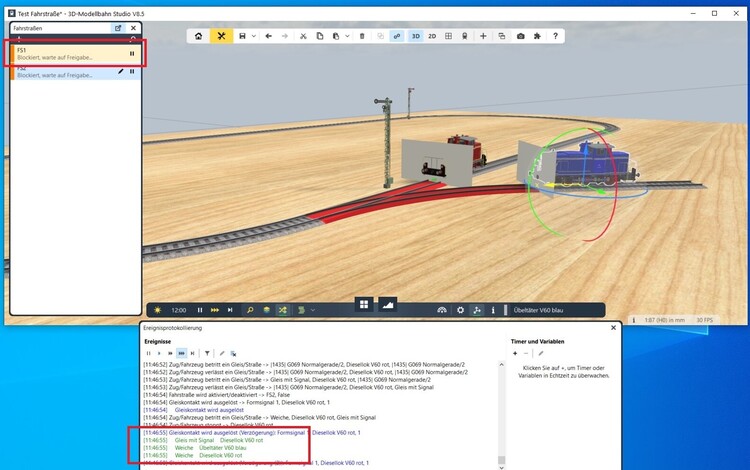This screenshot has width=750, height=470.
Task: Click the pause icon on the FS1 route
Action: pos(132,53)
